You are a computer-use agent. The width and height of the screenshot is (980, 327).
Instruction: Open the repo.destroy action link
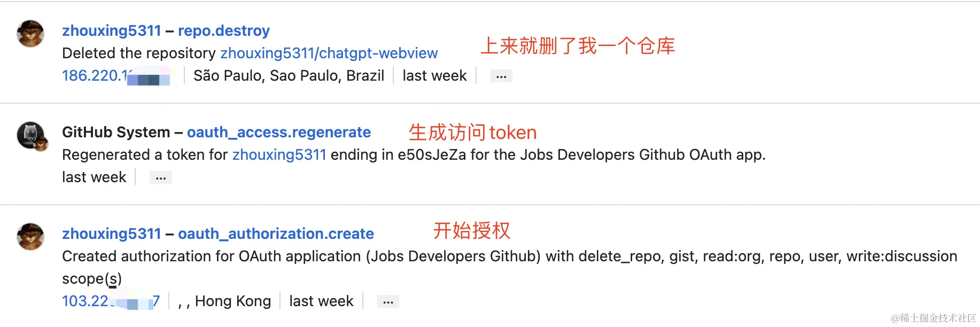tap(224, 31)
